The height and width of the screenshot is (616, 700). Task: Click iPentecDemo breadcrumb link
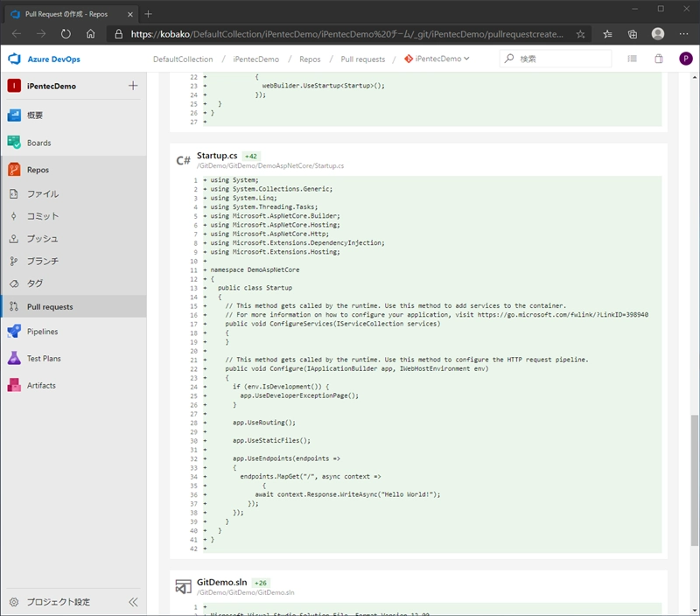click(x=255, y=59)
